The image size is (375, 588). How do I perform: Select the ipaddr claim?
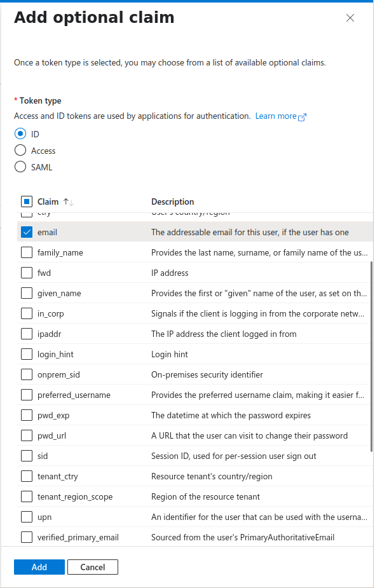[26, 333]
